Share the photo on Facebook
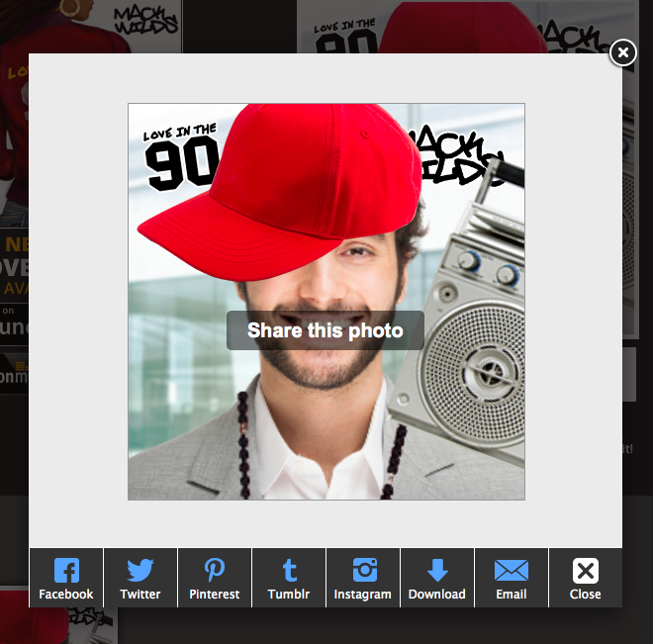The height and width of the screenshot is (644, 653). [66, 578]
